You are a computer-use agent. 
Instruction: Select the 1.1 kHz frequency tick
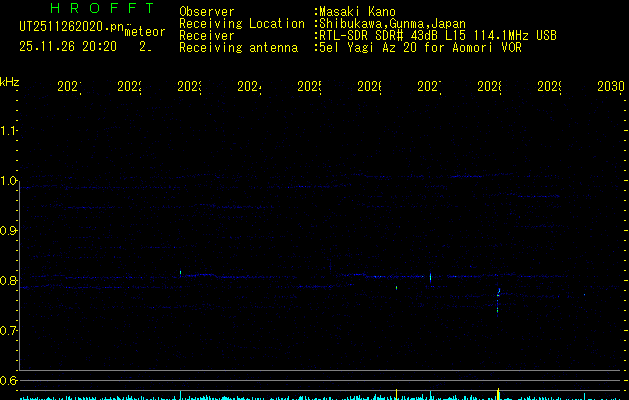click(x=9, y=131)
